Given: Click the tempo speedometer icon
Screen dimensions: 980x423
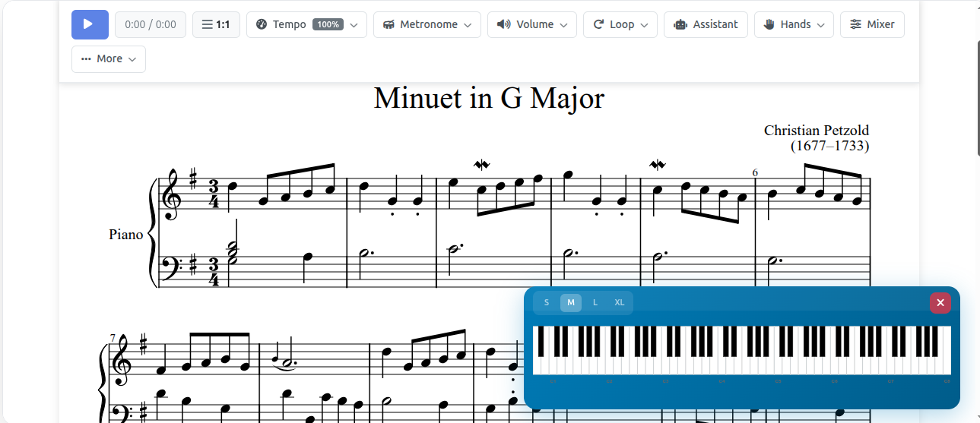Looking at the screenshot, I should coord(262,24).
